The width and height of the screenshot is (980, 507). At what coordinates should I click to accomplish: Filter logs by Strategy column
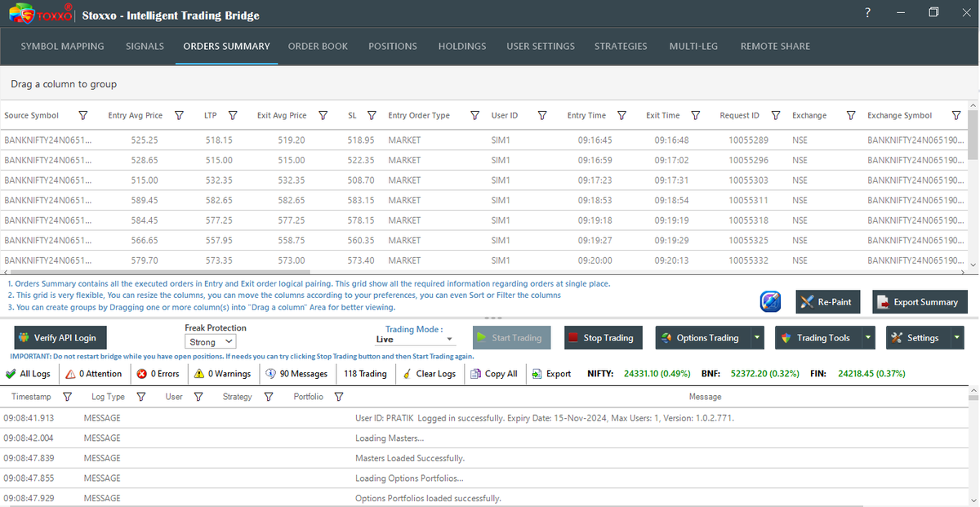tap(269, 397)
